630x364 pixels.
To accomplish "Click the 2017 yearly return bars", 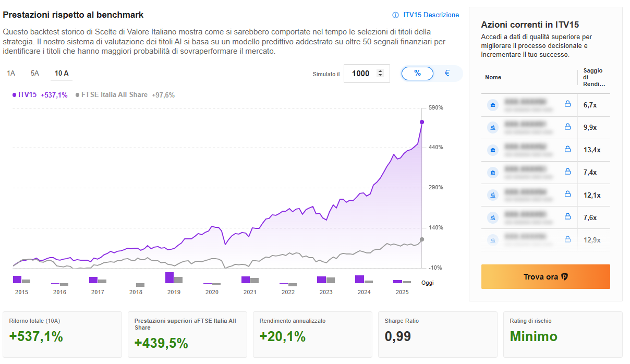I will point(98,280).
